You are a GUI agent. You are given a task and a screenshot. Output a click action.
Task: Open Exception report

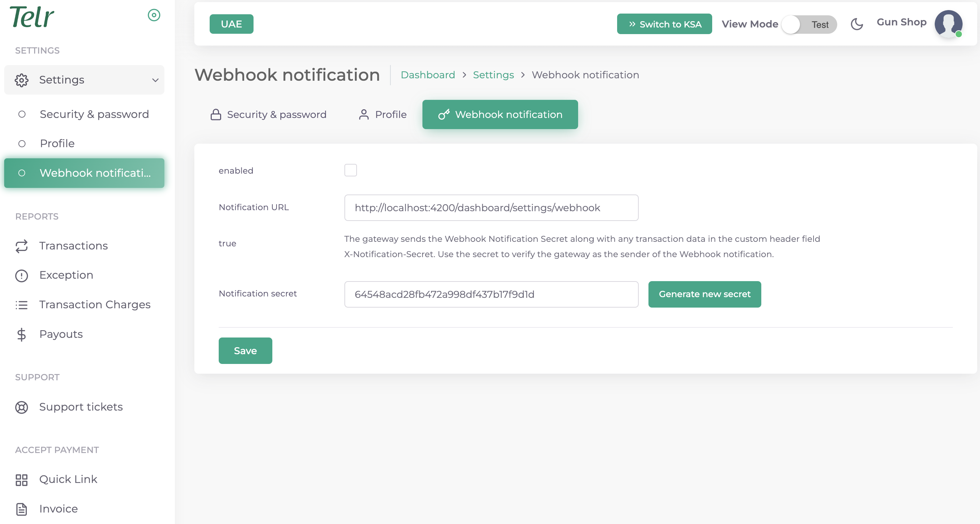84,275
